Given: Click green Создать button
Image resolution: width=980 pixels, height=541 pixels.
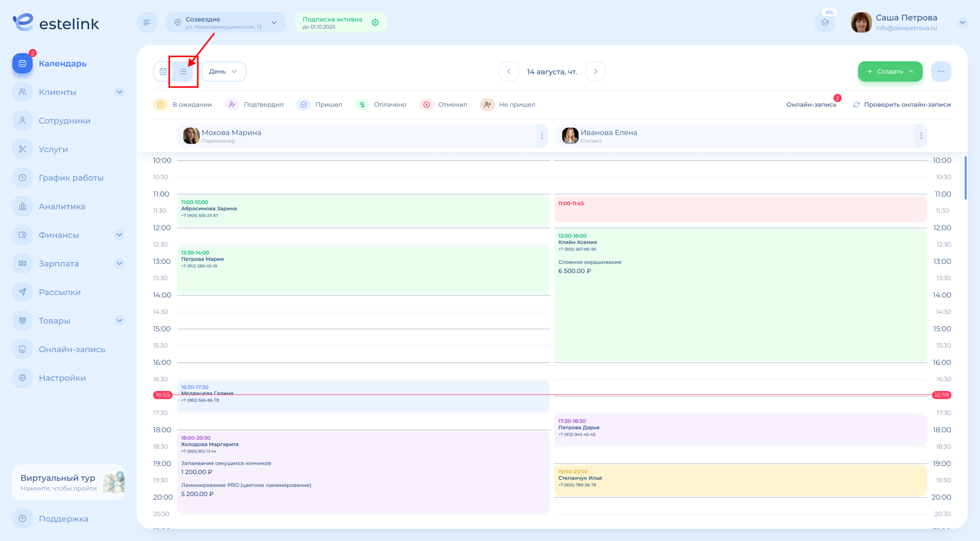Looking at the screenshot, I should pos(890,71).
